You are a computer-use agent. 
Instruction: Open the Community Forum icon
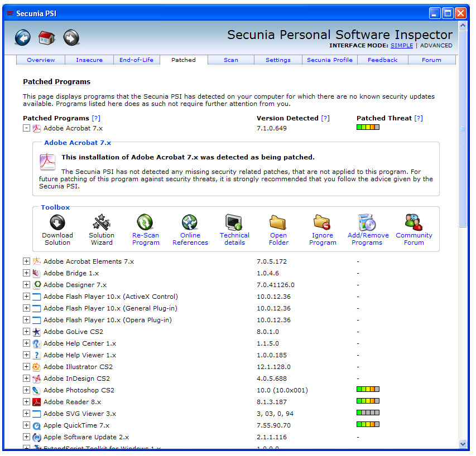click(x=414, y=223)
